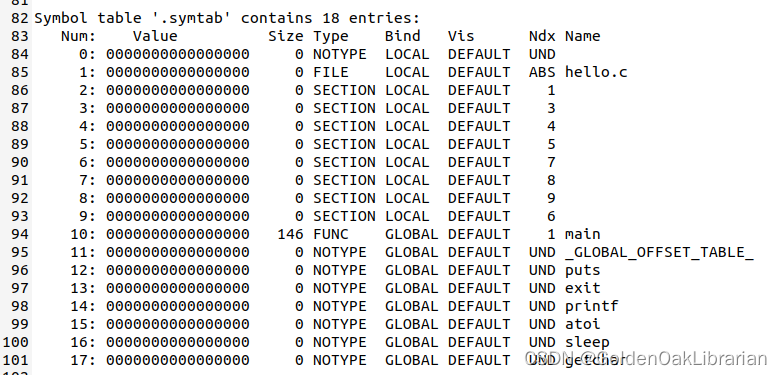Click 'UND' in the puts row
782x375 pixels.
coord(542,270)
